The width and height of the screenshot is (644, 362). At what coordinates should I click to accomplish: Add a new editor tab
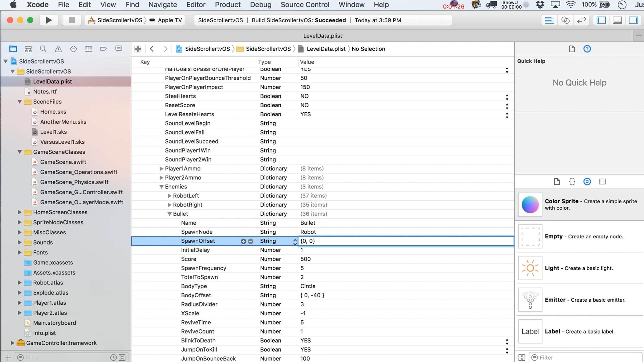(639, 36)
